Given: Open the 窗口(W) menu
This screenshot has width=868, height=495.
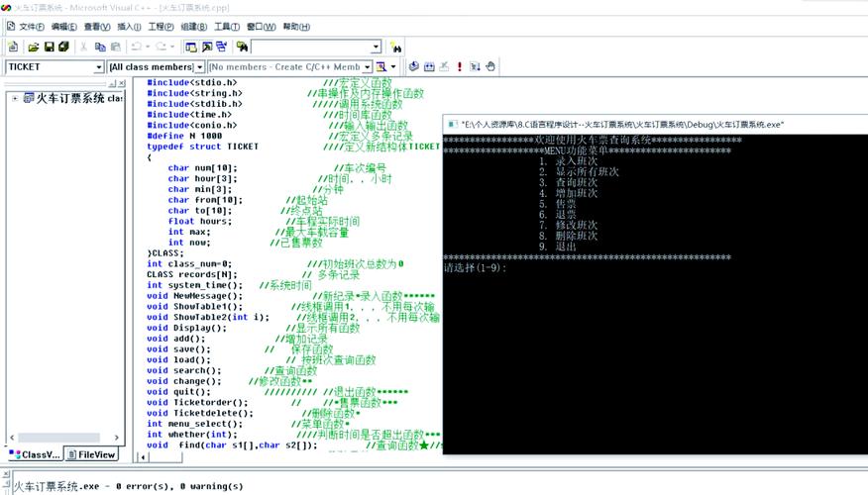Looking at the screenshot, I should 261,27.
